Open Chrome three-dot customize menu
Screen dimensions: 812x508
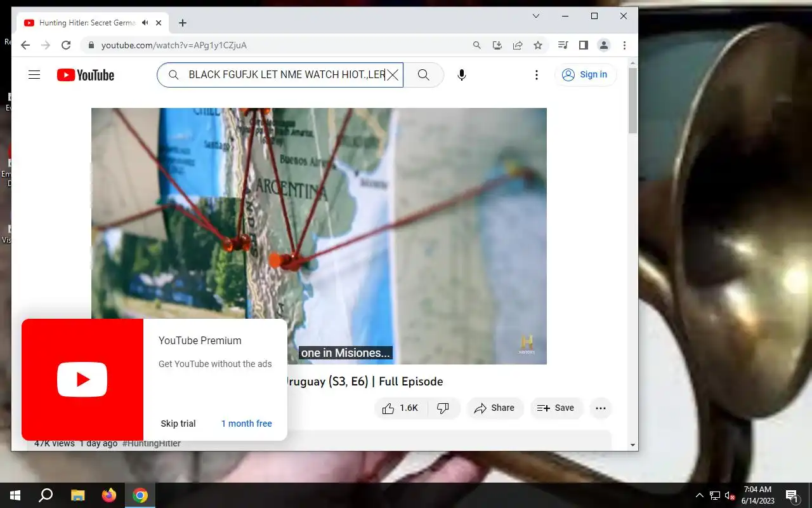(625, 45)
